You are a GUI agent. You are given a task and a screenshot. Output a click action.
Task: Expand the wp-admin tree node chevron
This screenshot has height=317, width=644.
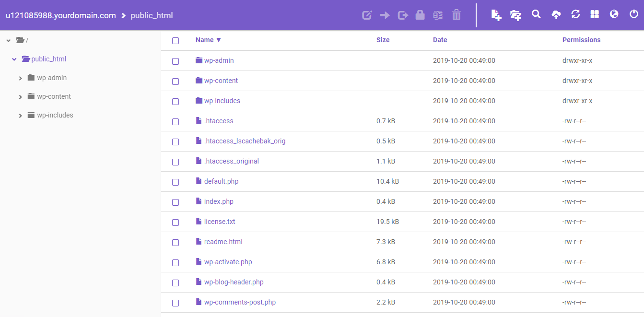click(20, 78)
